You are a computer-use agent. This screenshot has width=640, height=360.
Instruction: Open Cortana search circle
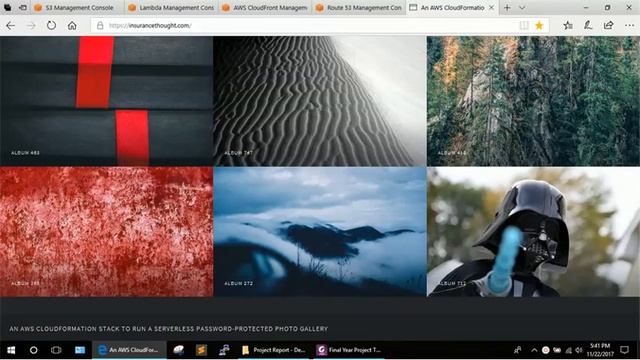click(33, 350)
